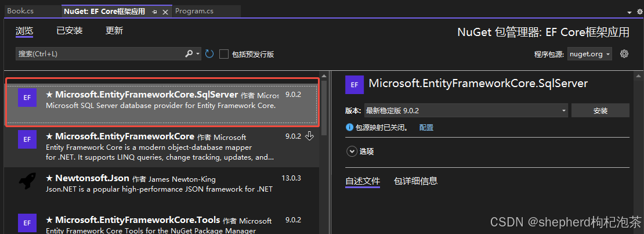Enable the 包括预发行版 checkbox

coord(224,54)
